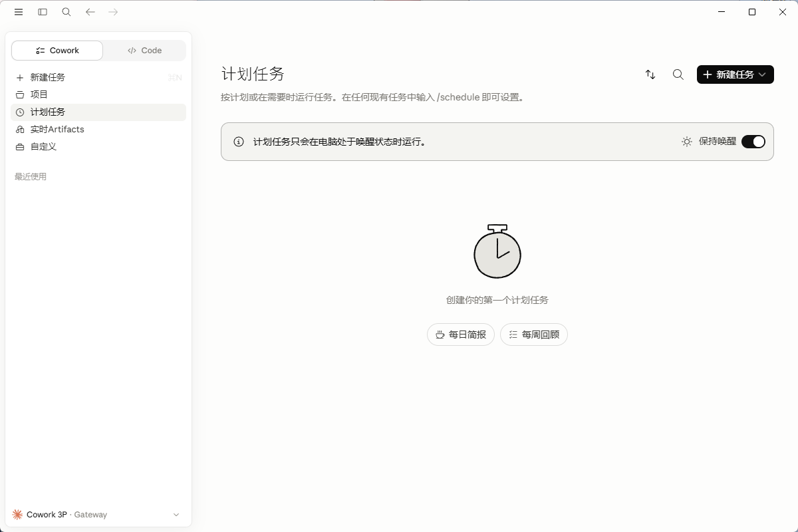This screenshot has height=532, width=798.
Task: Go back with the left arrow
Action: click(x=90, y=12)
